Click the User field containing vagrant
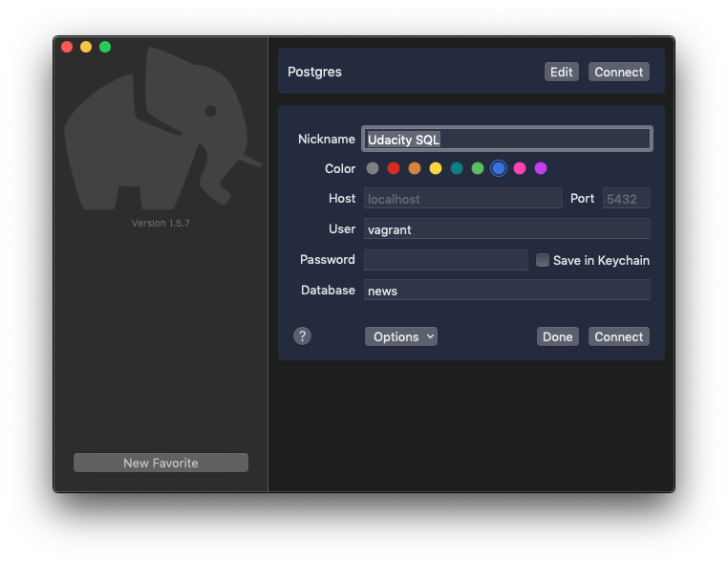This screenshot has height=563, width=728. tap(507, 229)
